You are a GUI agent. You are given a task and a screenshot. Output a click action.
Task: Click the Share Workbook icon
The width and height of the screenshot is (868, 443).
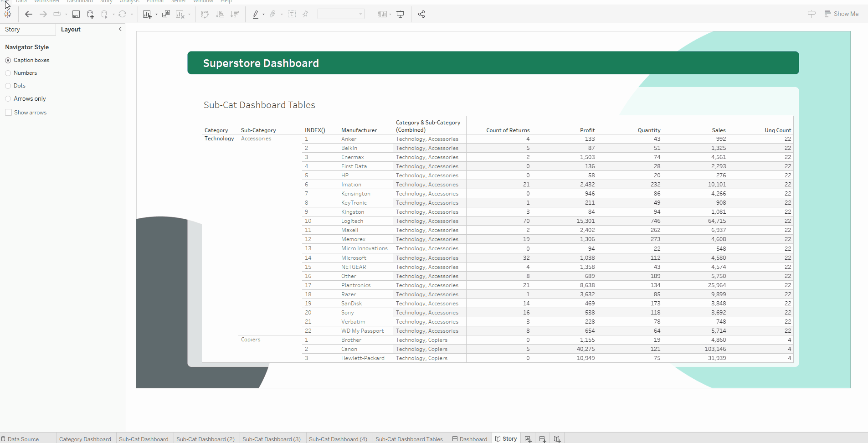tap(421, 14)
